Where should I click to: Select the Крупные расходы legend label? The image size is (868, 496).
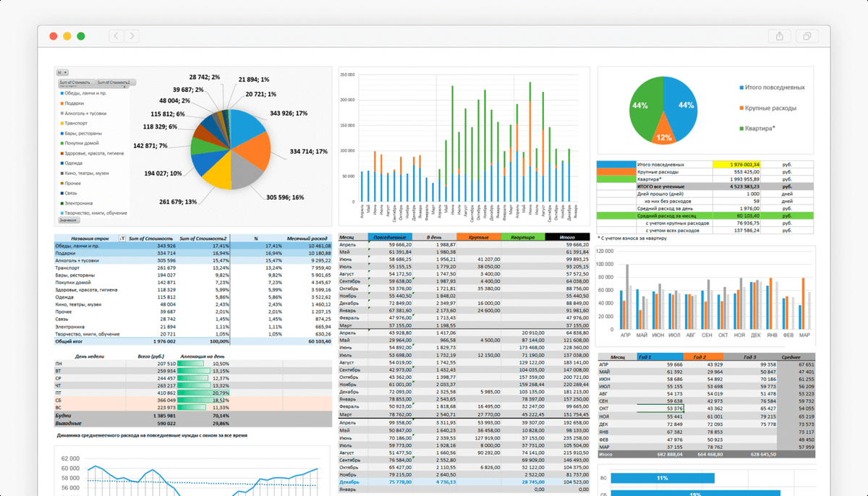[770, 108]
